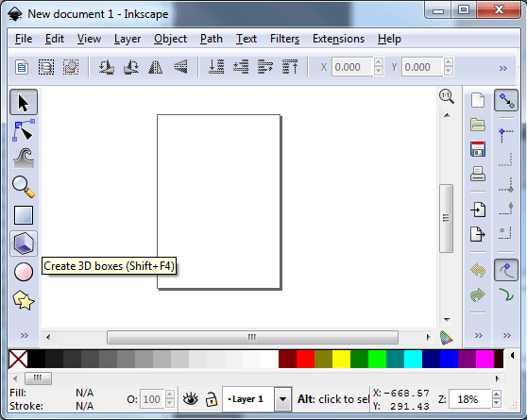Open the Layer menu
This screenshot has height=420, width=527.
click(127, 39)
